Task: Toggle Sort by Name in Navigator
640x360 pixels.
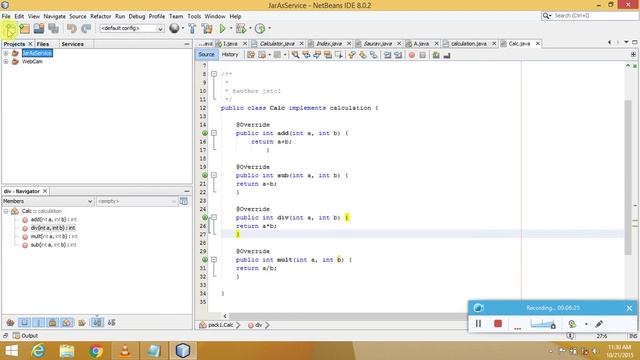Action: (x=97, y=322)
